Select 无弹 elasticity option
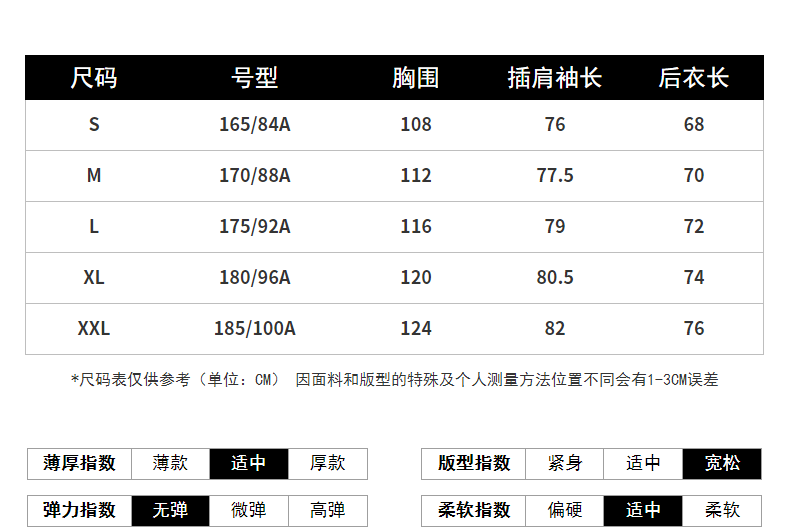Viewport: 790px width, 527px height. pyautogui.click(x=170, y=510)
